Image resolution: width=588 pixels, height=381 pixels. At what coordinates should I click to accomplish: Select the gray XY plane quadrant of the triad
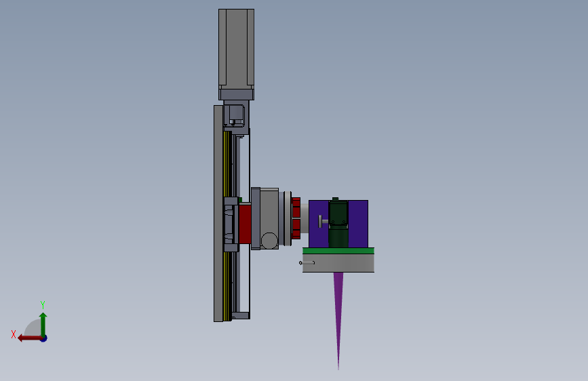click(x=33, y=329)
